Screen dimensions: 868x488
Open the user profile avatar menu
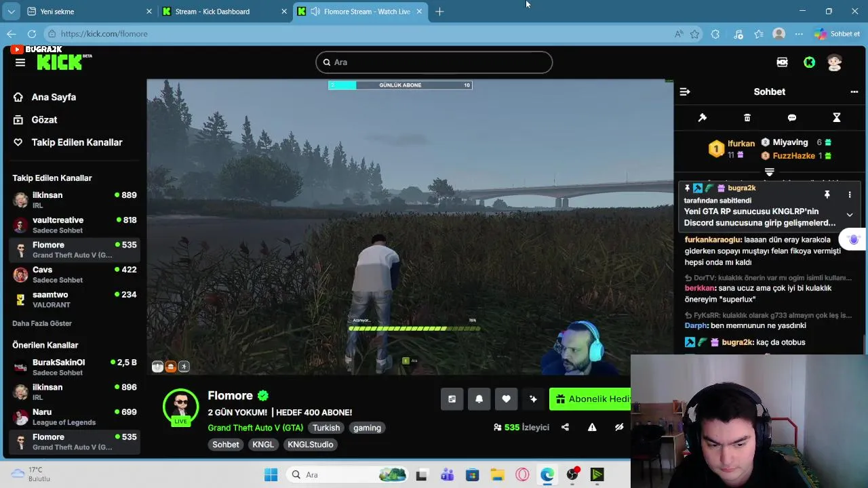tap(835, 62)
